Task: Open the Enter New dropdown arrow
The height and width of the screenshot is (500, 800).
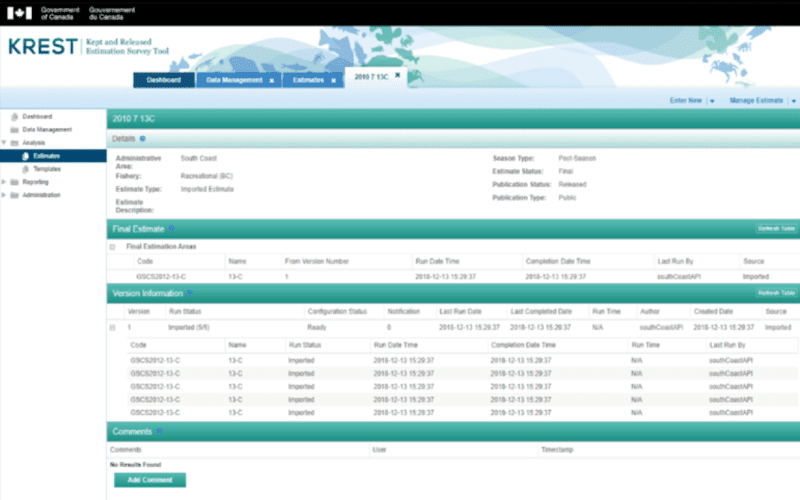Action: (711, 101)
